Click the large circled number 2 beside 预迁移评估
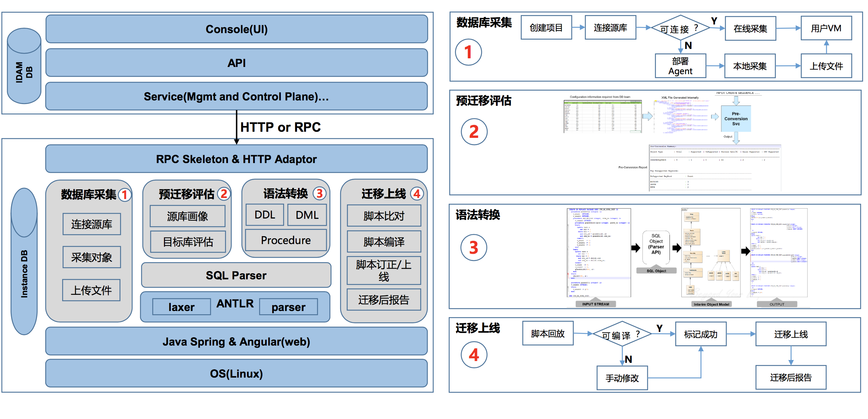This screenshot has width=868, height=419. pyautogui.click(x=474, y=132)
